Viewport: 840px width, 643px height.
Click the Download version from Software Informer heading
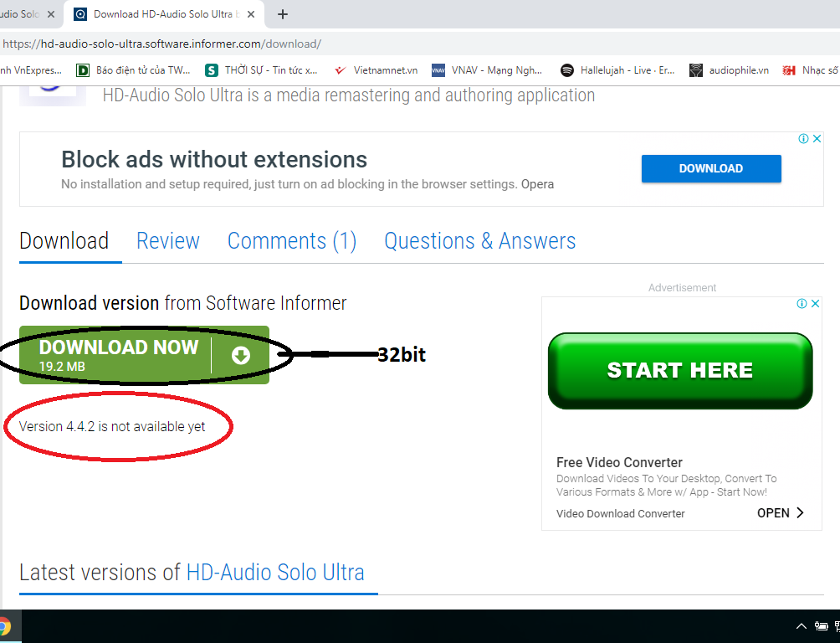coord(182,303)
